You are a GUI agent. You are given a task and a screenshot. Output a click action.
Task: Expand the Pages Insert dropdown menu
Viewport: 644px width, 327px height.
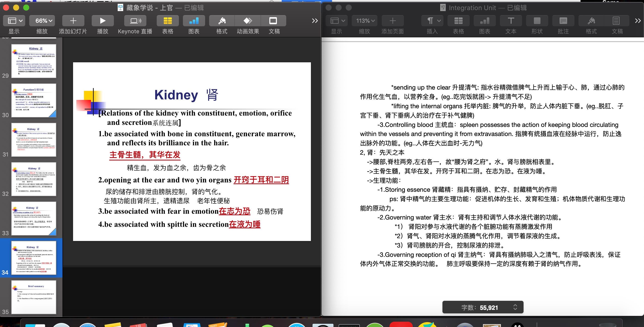point(432,21)
